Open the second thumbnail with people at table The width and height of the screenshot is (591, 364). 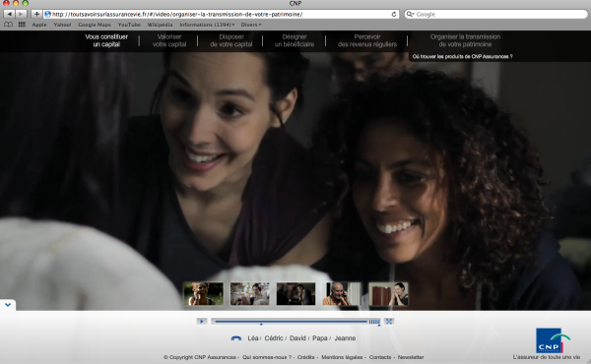coord(249,293)
